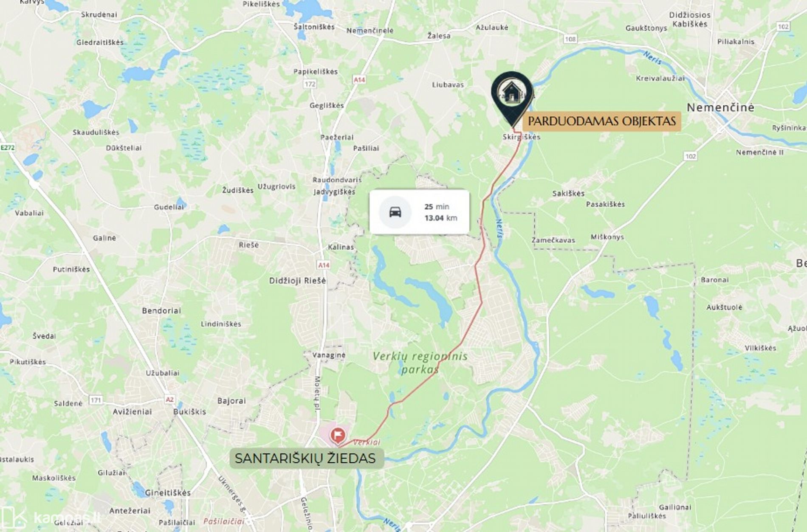The width and height of the screenshot is (807, 532).
Task: Click the 102 road badge near Nemenčinė II
Action: pos(691,156)
